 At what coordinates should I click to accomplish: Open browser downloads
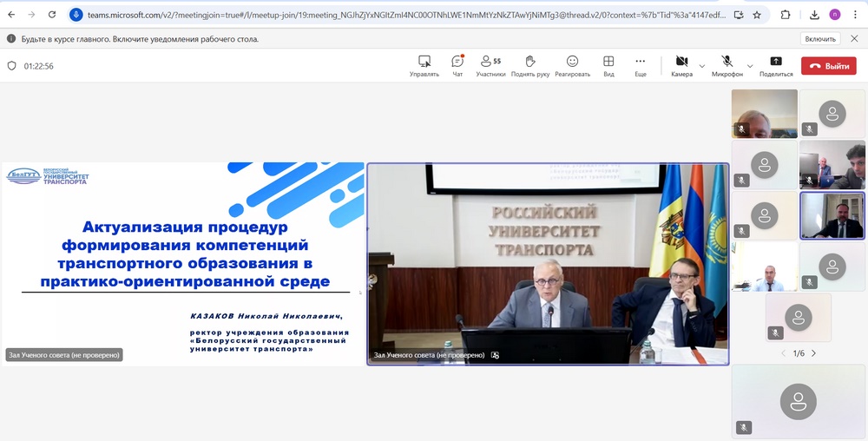(814, 15)
